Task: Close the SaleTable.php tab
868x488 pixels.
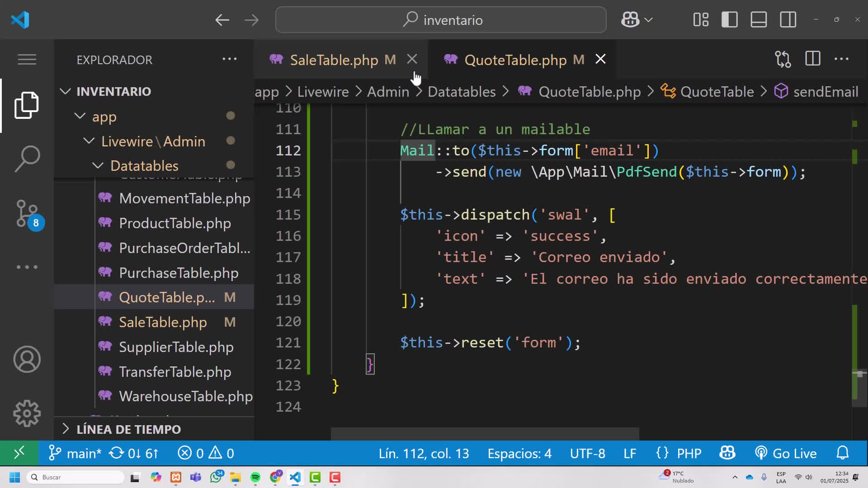Action: [x=412, y=59]
